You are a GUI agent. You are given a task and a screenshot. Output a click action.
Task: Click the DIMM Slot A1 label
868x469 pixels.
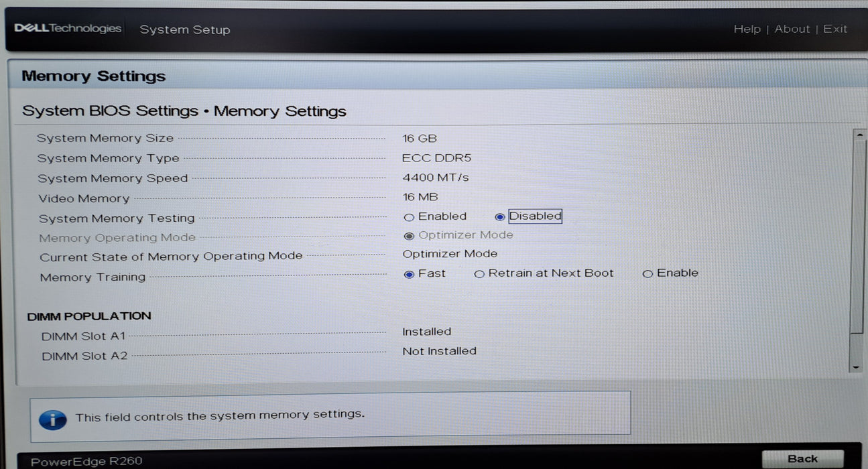pos(84,336)
